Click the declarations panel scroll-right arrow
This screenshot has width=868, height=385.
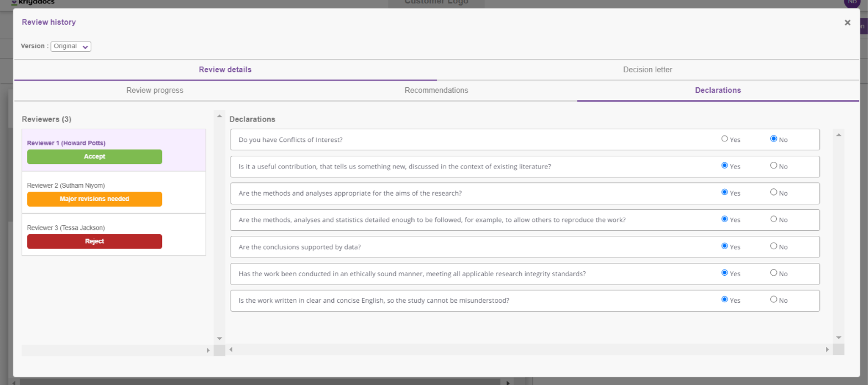[827, 349]
